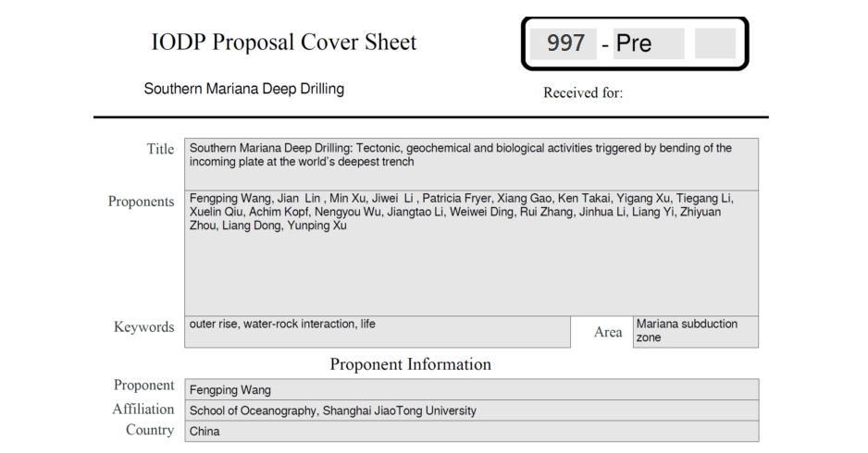868x453 pixels.
Task: Focus the Affiliation field with Shanghai JiaoTong University
Action: (x=471, y=410)
